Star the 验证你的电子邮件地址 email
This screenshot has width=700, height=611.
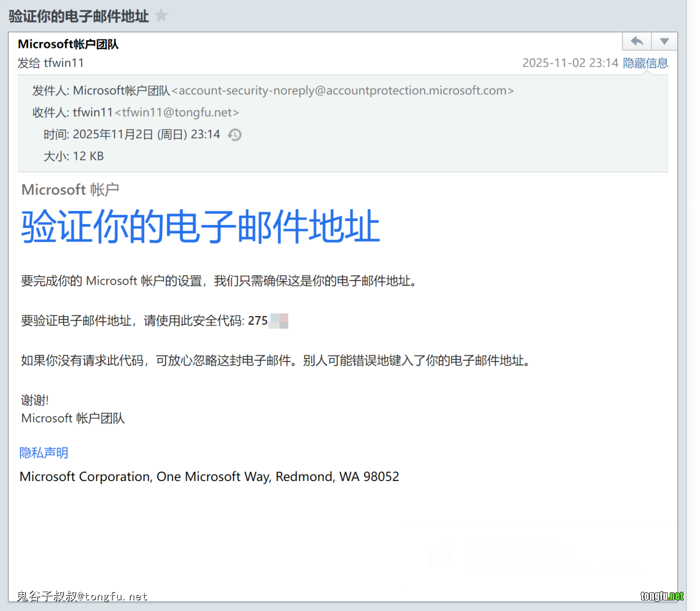(x=162, y=16)
